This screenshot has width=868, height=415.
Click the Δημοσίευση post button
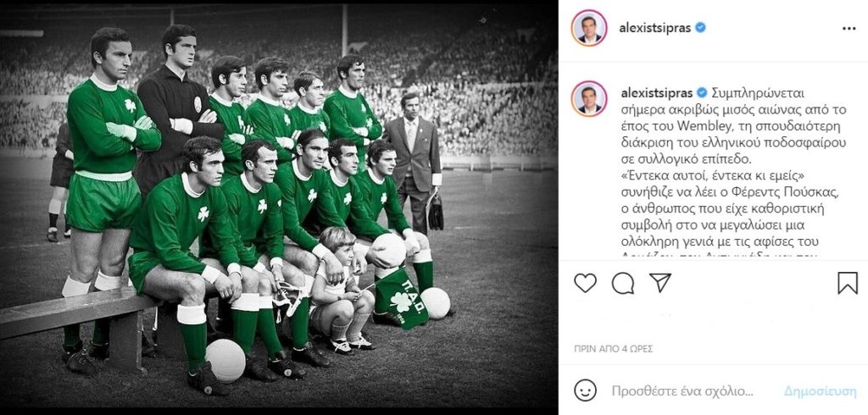(820, 391)
